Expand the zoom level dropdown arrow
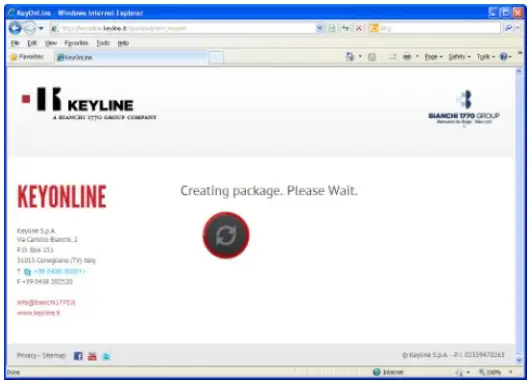532x385 pixels. (x=511, y=372)
